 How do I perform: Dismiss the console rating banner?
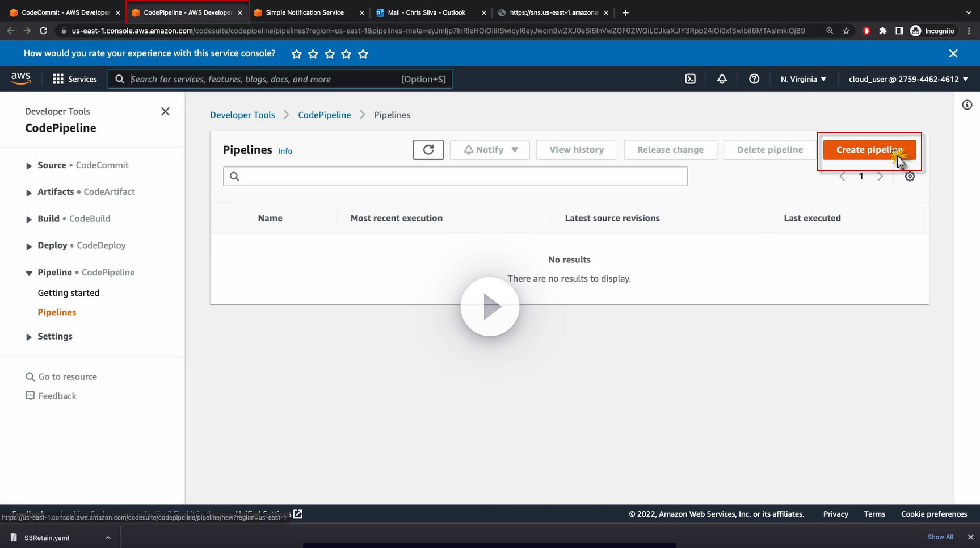coord(953,53)
